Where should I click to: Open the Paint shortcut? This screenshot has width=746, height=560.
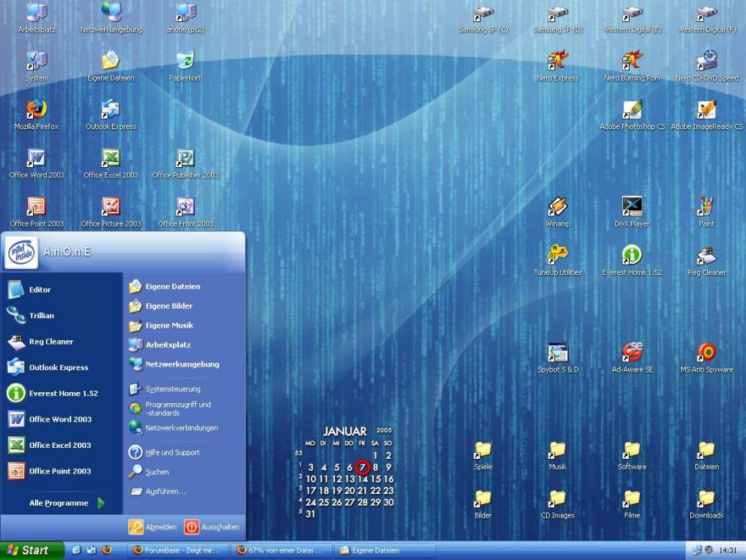pos(706,212)
